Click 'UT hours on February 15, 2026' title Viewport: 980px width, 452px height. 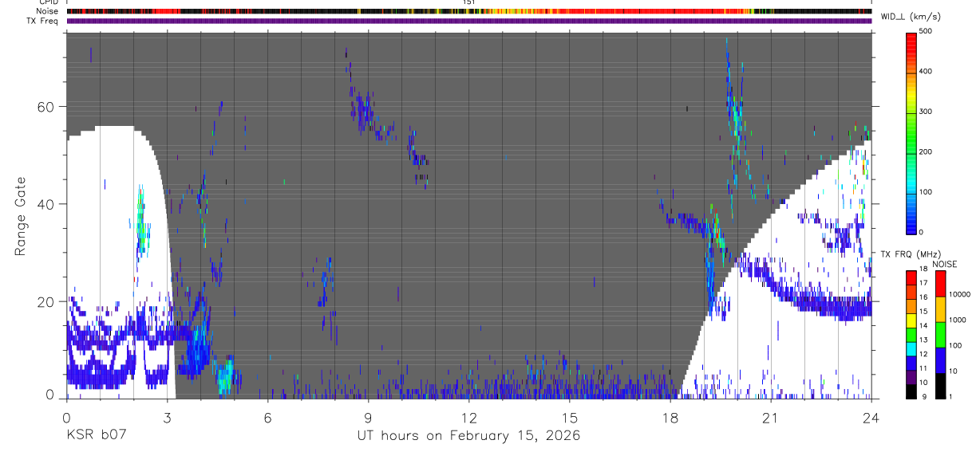click(x=468, y=436)
